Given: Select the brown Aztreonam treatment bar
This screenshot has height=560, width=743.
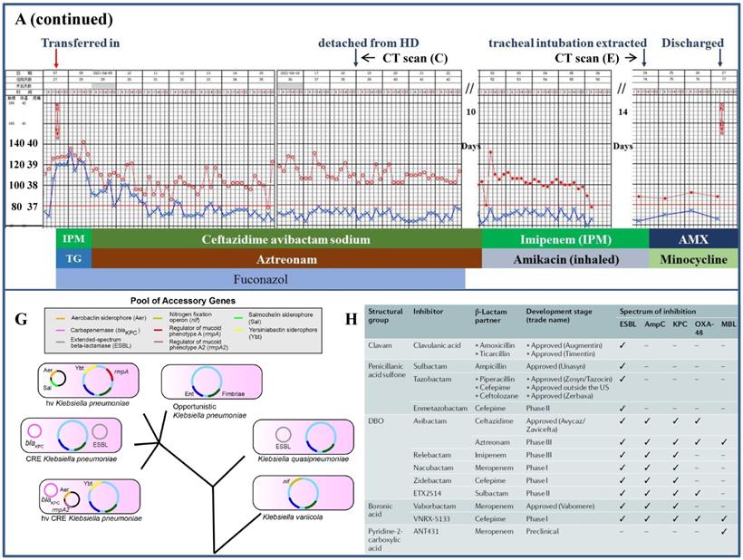Looking at the screenshot, I should pos(286,258).
